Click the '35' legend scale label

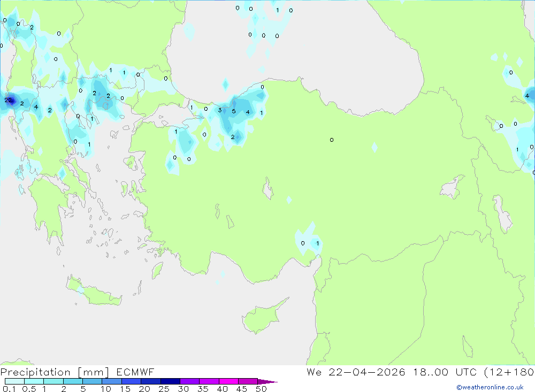point(203,389)
